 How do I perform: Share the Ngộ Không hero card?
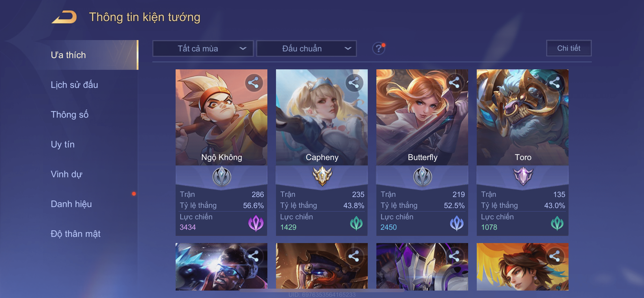[x=253, y=83]
